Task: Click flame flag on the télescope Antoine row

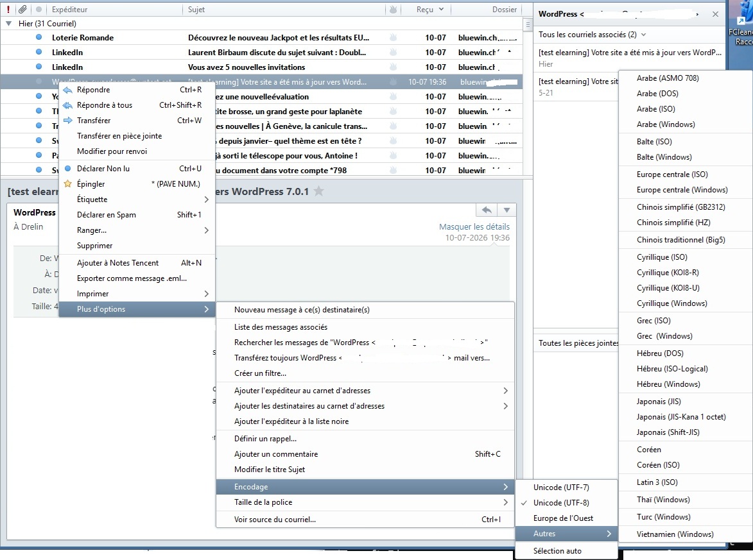Action: point(393,155)
